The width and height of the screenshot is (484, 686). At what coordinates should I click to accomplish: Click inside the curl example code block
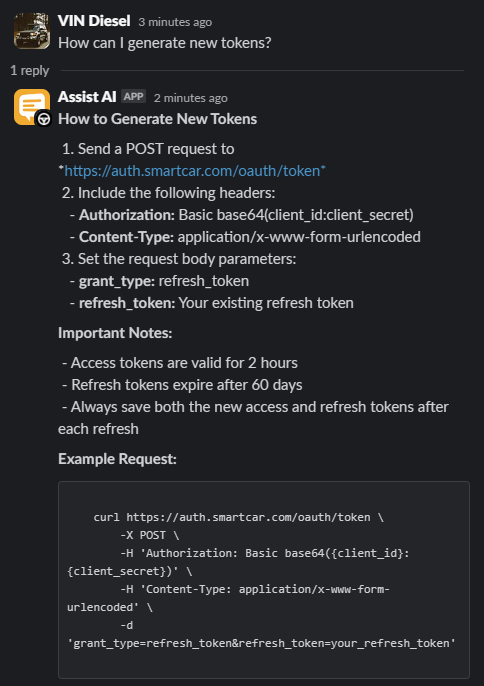coord(264,580)
